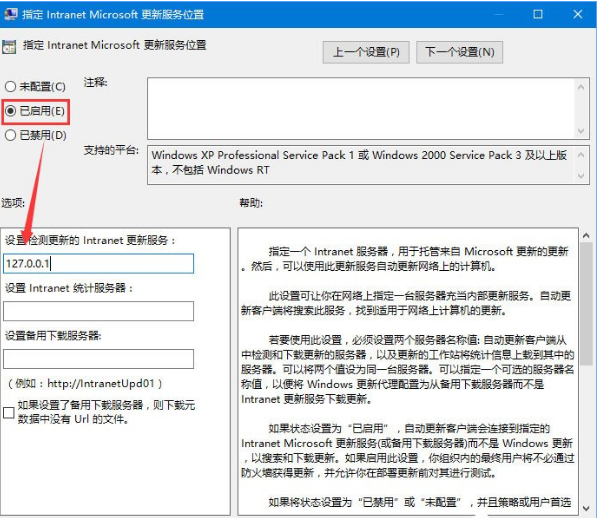This screenshot has width=597, height=518.
Task: Click the 支持的平台 box scroll up arrow
Action: tap(581, 155)
